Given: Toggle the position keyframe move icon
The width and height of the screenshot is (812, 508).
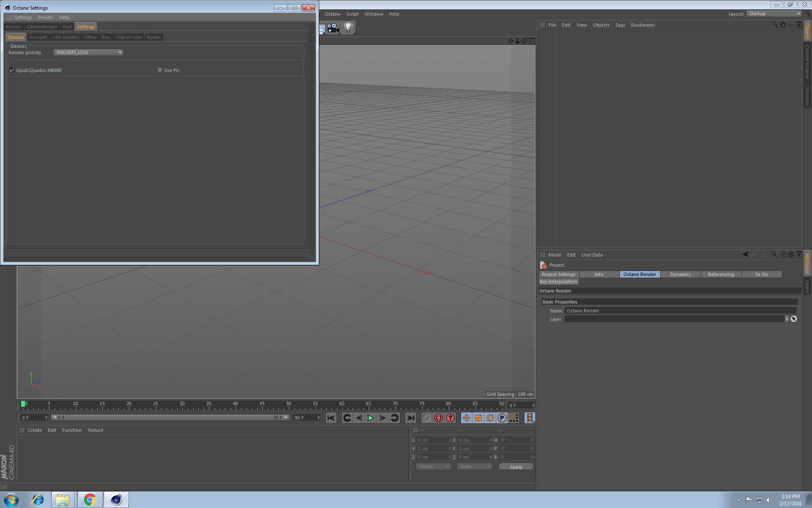Looking at the screenshot, I should (x=466, y=418).
